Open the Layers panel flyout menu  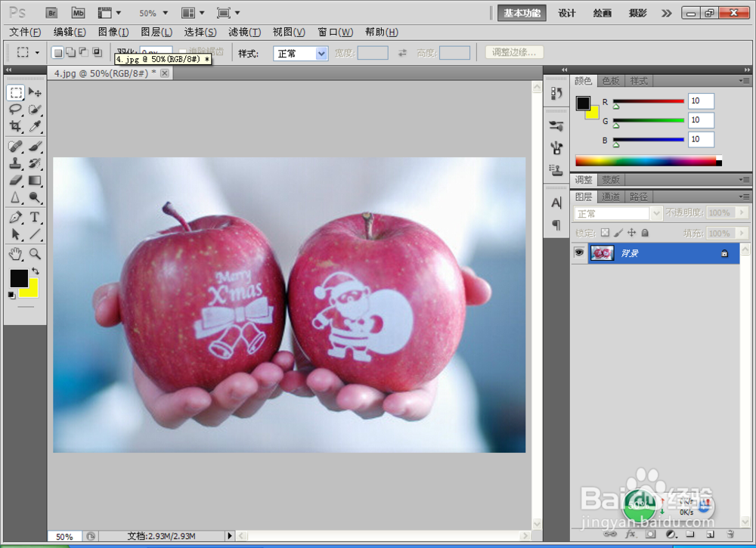pos(745,197)
